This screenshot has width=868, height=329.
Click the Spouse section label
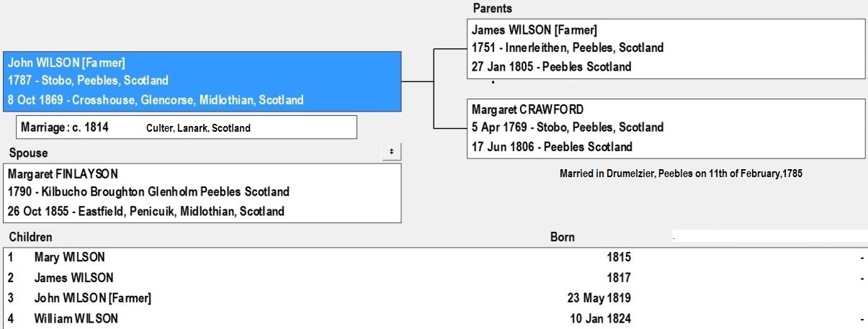(27, 153)
